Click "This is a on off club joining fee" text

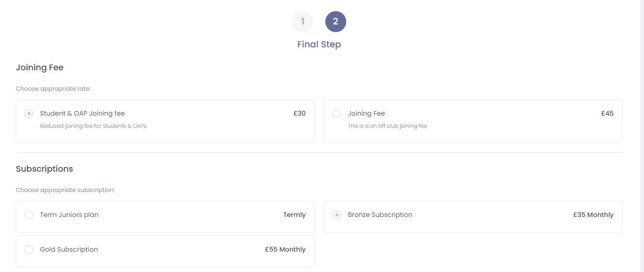pyautogui.click(x=388, y=126)
